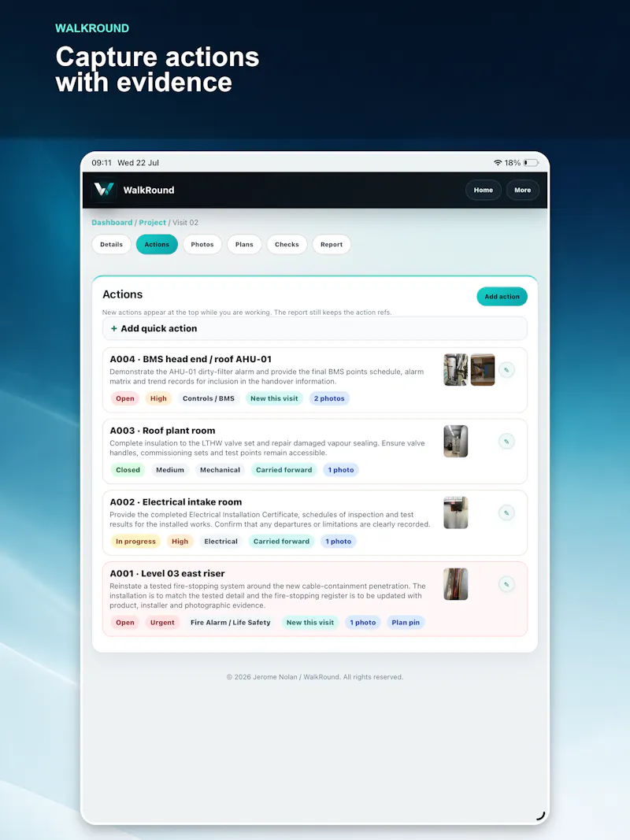Click the 09:11 clock in status bar
Viewport: 630px width, 840px height.
[102, 162]
